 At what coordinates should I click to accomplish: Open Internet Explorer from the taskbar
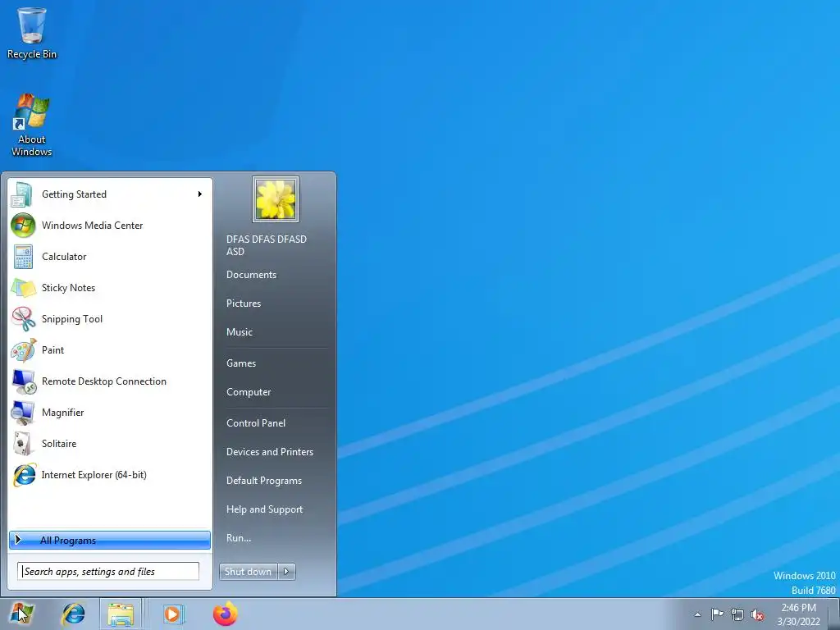[73, 614]
